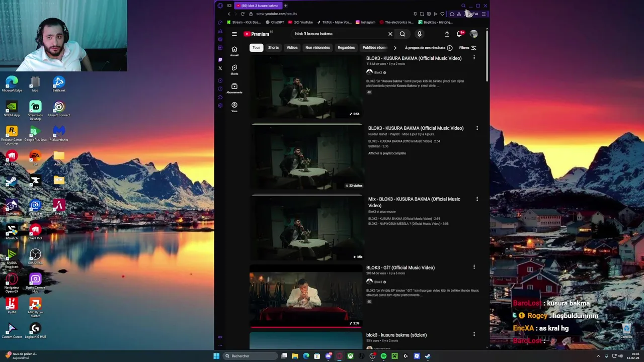Clear the search box with the X icon

click(x=390, y=34)
